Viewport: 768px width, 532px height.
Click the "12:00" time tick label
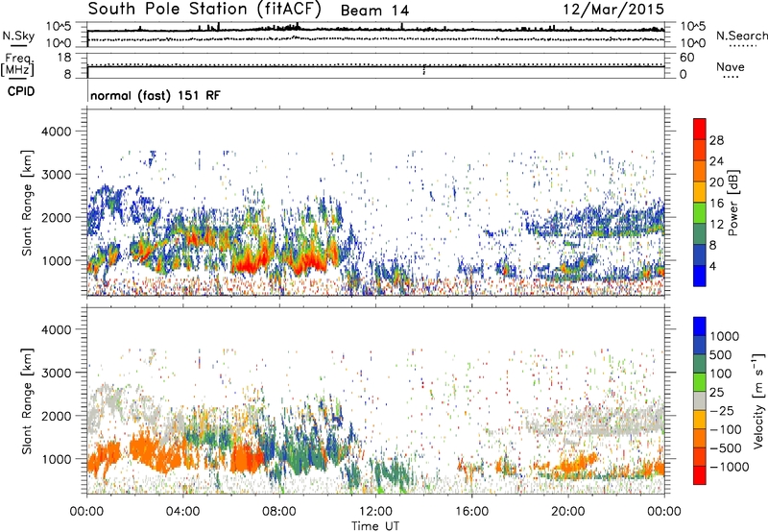click(x=375, y=512)
